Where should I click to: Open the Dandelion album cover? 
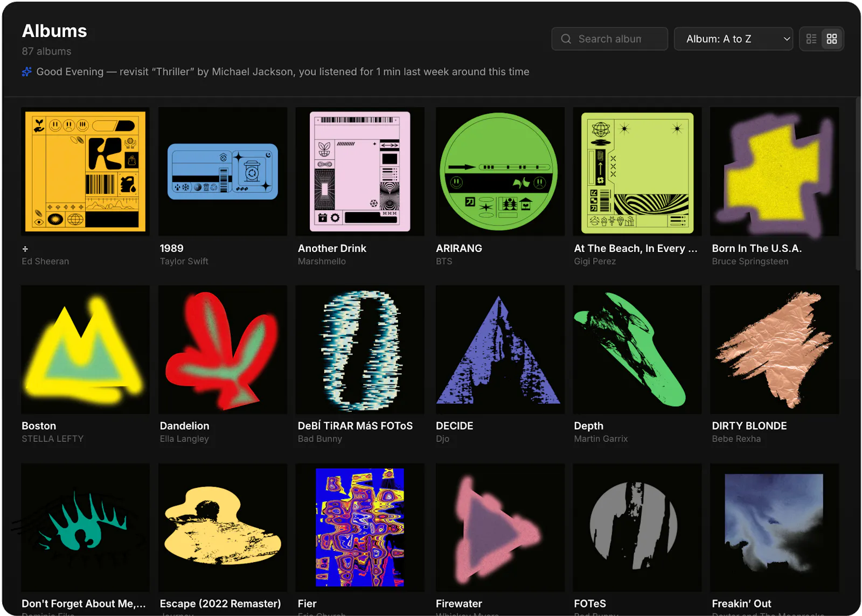pos(223,349)
